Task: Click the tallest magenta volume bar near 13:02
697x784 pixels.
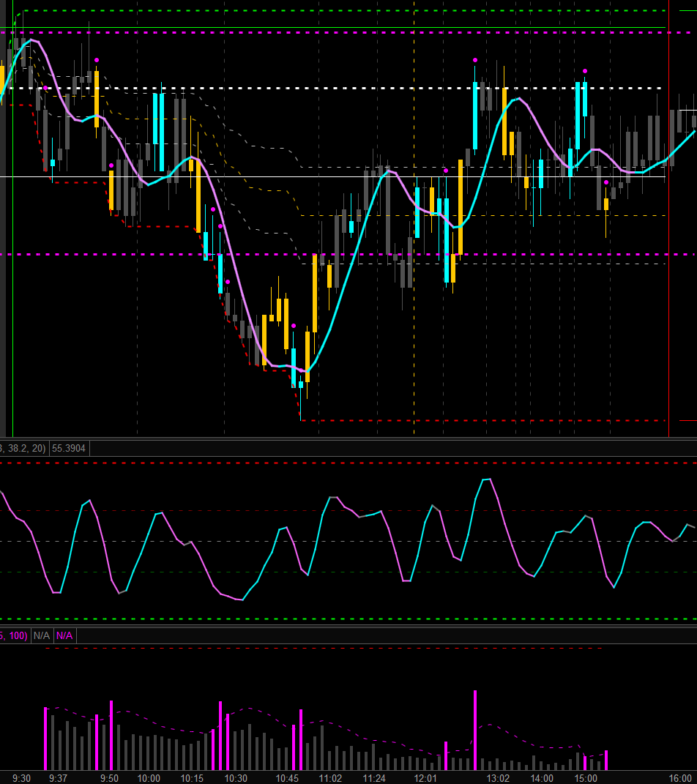Action: tap(475, 731)
